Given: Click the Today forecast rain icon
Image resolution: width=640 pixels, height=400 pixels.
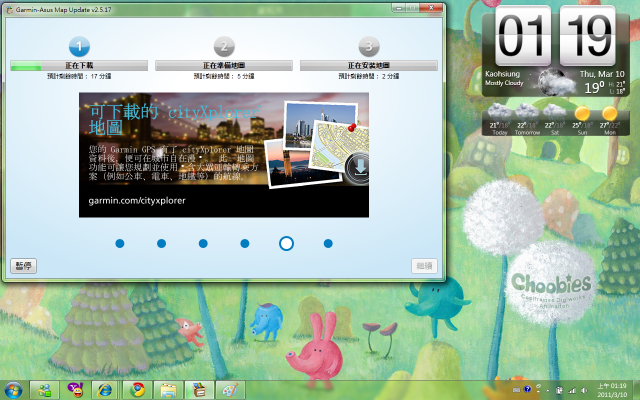Looking at the screenshot, I should (x=500, y=112).
